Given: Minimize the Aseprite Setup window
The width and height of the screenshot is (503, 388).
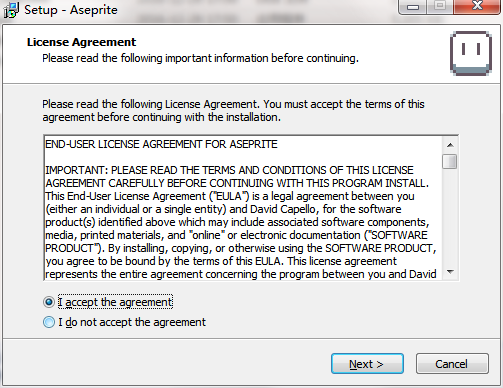Looking at the screenshot, I should (x=413, y=7).
